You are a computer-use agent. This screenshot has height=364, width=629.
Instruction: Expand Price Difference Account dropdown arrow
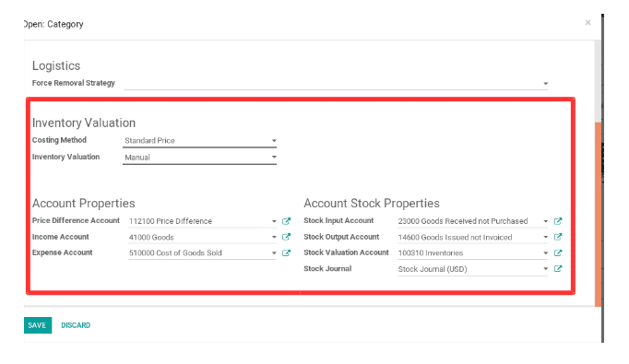pos(274,221)
